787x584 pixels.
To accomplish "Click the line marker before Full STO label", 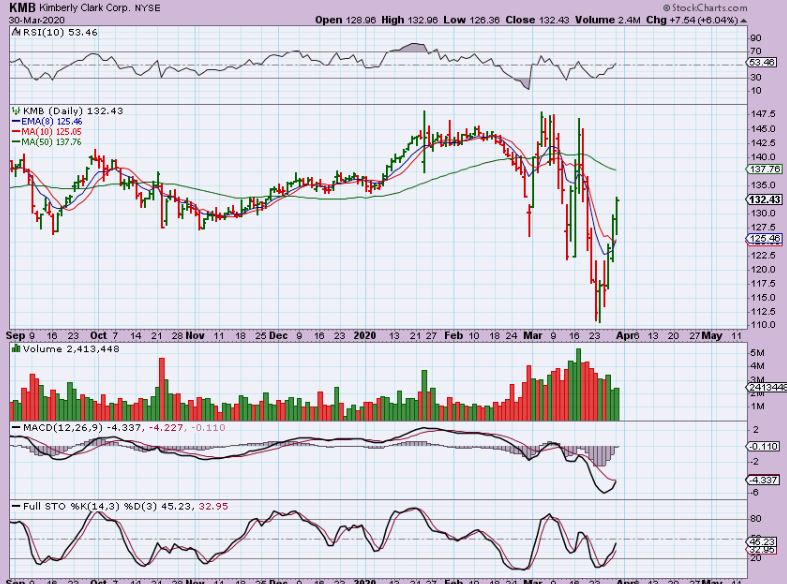I will 17,506.
